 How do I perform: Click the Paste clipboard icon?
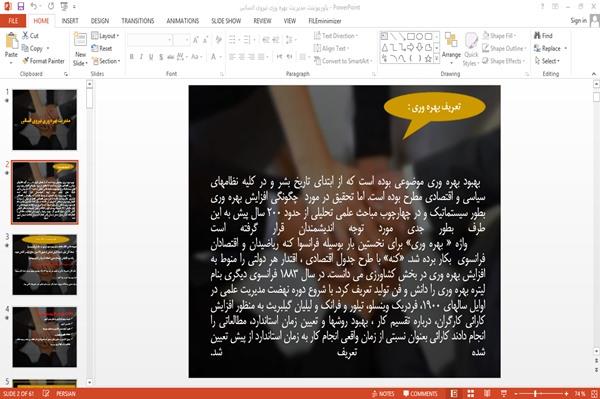coord(11,41)
